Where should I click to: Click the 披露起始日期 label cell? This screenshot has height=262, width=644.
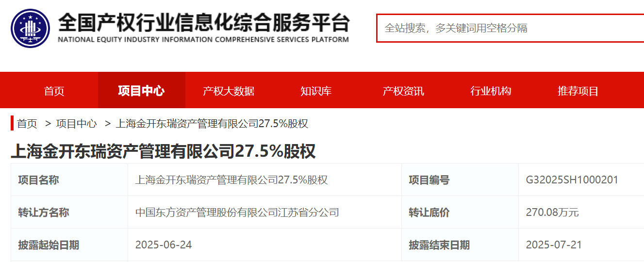click(x=69, y=245)
